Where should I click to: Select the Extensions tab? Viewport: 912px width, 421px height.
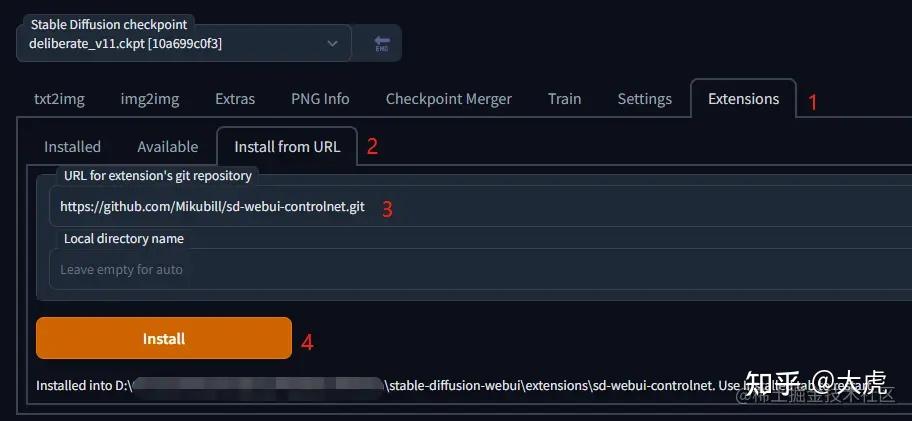coord(743,99)
